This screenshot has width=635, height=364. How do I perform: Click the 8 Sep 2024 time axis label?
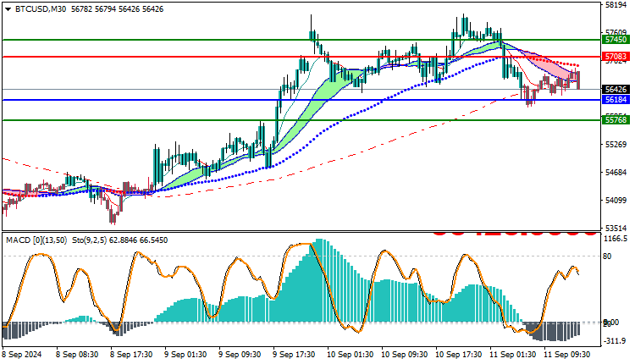(x=22, y=355)
